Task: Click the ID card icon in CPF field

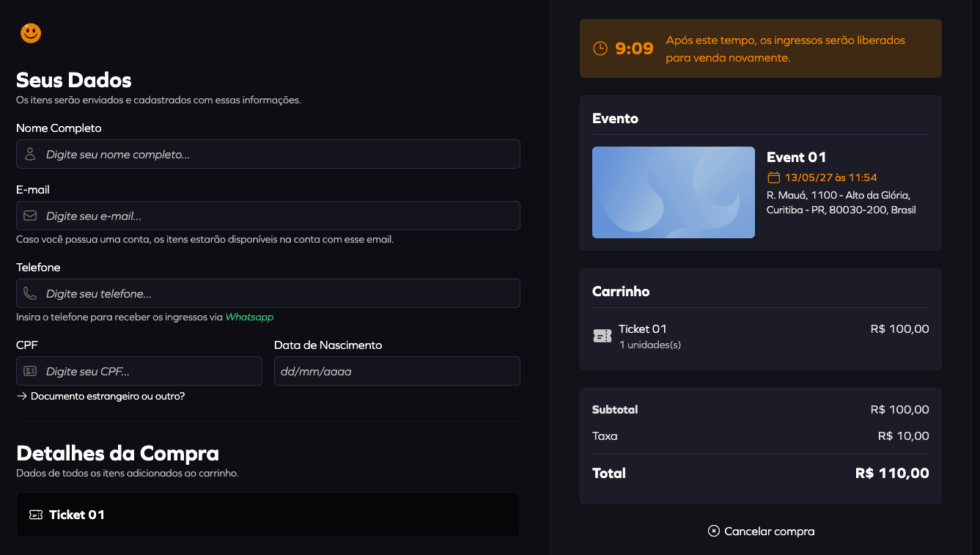Action: click(30, 372)
